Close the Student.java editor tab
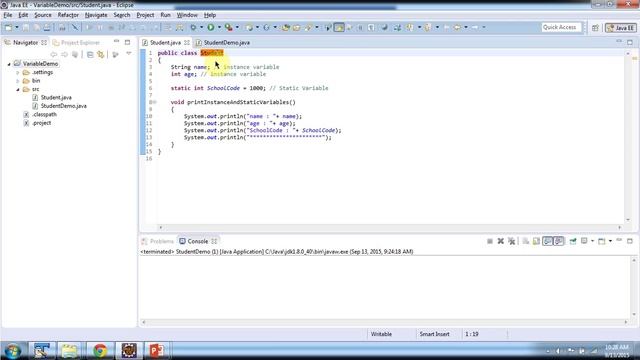Screen dimensions: 640x360 click(187, 42)
